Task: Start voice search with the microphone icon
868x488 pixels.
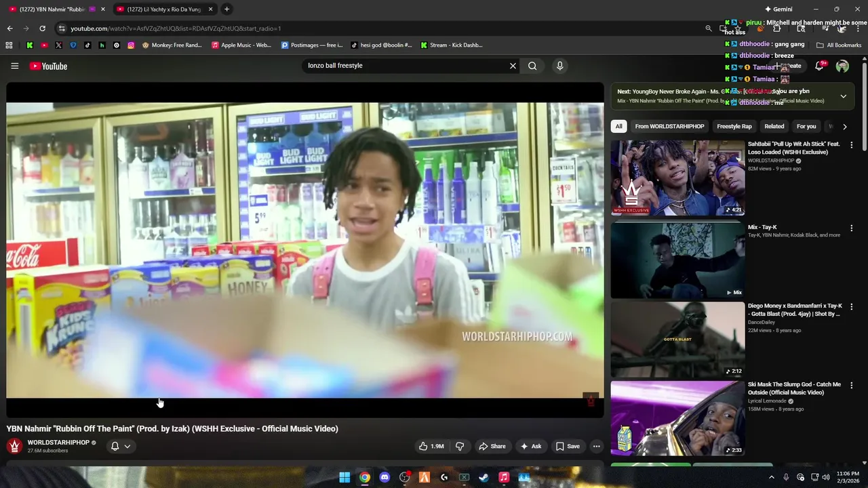Action: click(x=559, y=66)
